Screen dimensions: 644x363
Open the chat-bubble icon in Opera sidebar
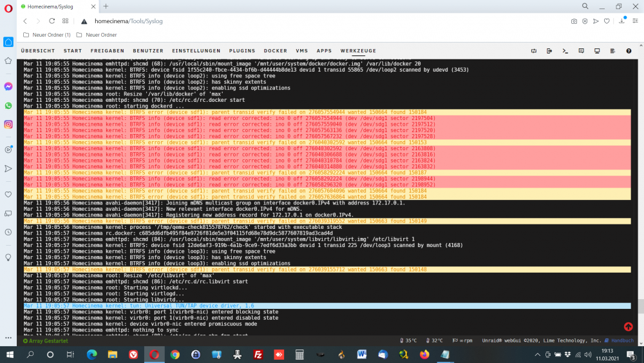point(8,213)
